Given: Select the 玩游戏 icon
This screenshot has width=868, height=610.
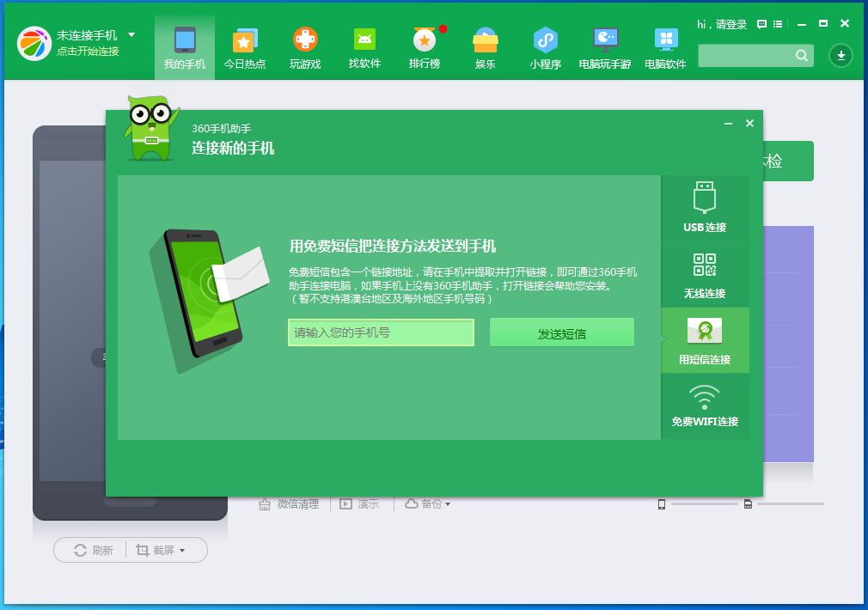Looking at the screenshot, I should pyautogui.click(x=305, y=47).
